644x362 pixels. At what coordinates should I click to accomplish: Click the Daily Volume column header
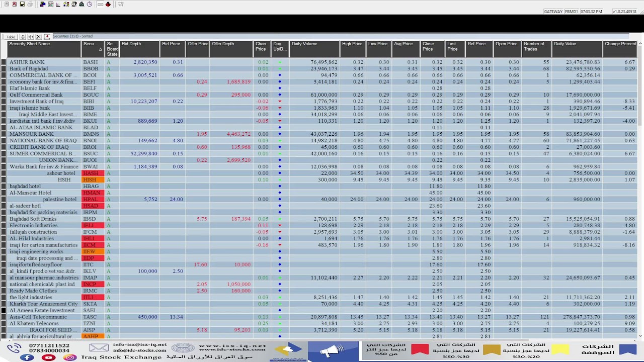click(314, 49)
